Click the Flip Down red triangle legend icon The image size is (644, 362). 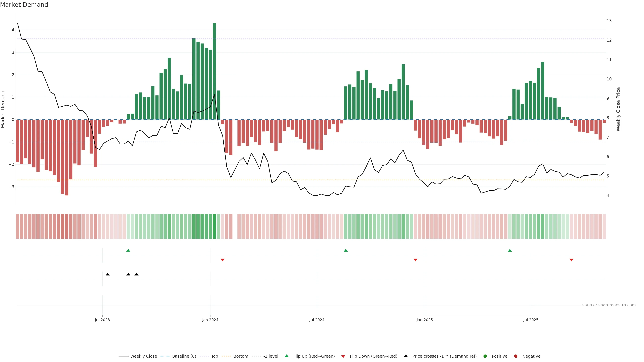pos(343,356)
